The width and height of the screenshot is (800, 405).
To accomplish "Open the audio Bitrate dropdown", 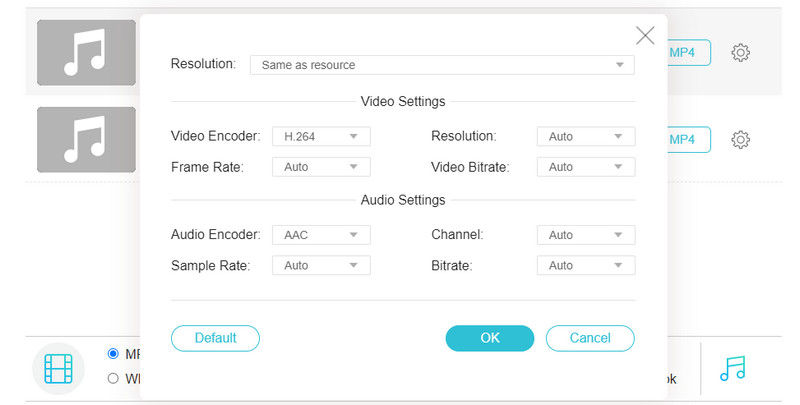I will pyautogui.click(x=586, y=265).
